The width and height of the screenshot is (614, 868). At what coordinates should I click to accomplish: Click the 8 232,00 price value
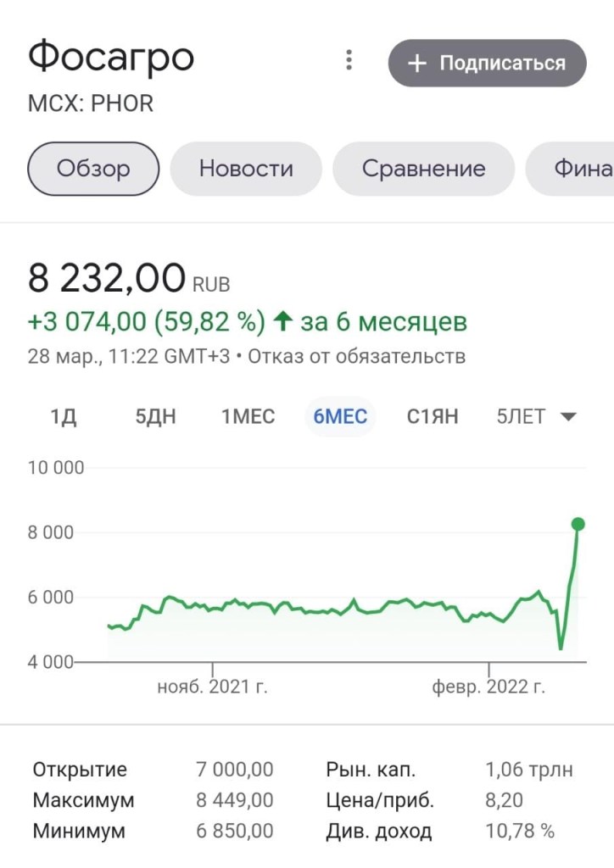pyautogui.click(x=107, y=278)
